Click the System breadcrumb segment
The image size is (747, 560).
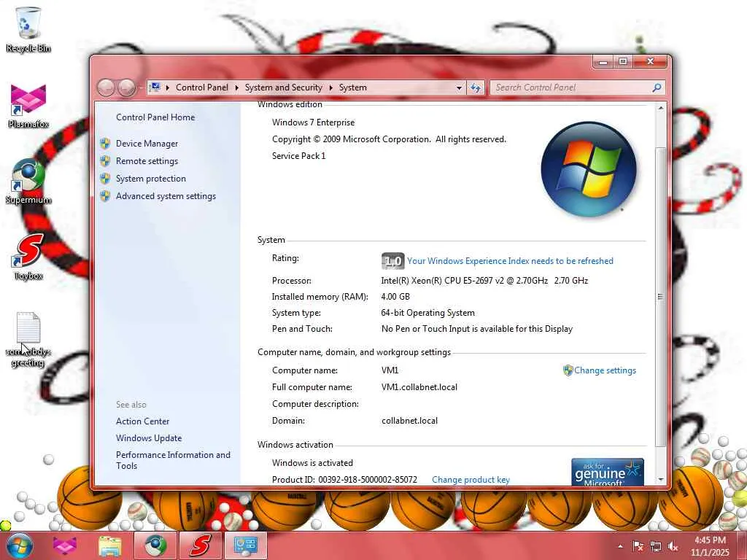point(353,87)
